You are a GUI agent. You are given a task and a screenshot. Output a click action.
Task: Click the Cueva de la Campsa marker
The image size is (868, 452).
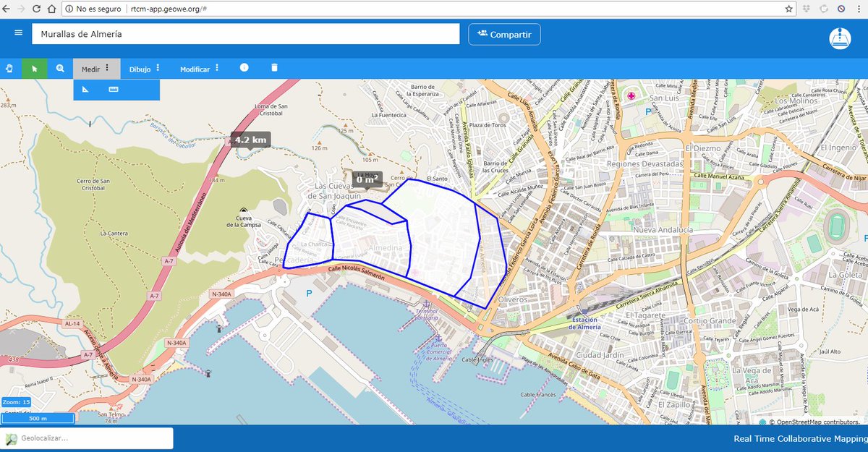click(x=244, y=210)
